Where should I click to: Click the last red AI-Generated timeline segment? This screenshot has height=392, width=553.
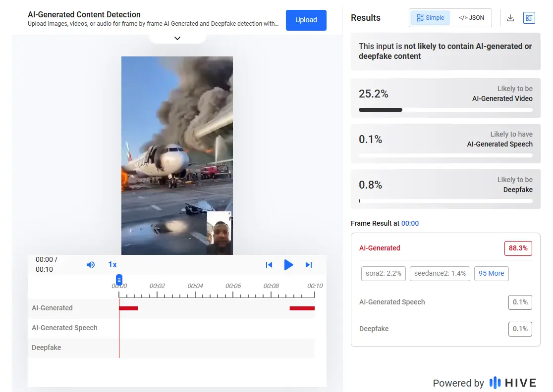(x=302, y=308)
